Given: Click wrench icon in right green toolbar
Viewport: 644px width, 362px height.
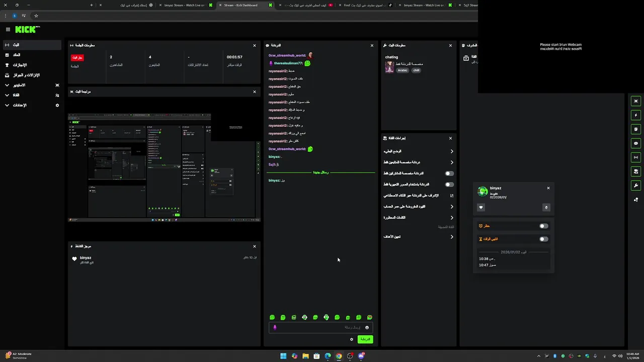Looking at the screenshot, I should click(x=636, y=186).
